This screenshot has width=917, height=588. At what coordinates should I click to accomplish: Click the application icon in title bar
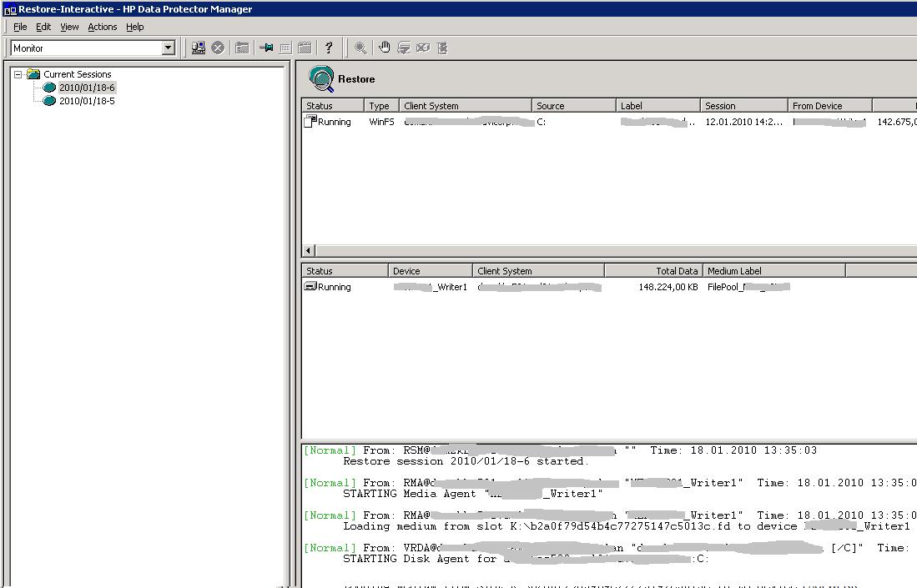10,9
